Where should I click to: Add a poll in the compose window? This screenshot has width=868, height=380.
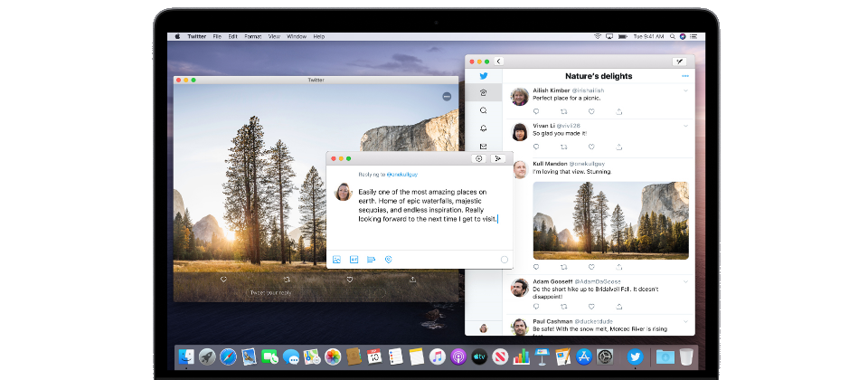click(371, 260)
